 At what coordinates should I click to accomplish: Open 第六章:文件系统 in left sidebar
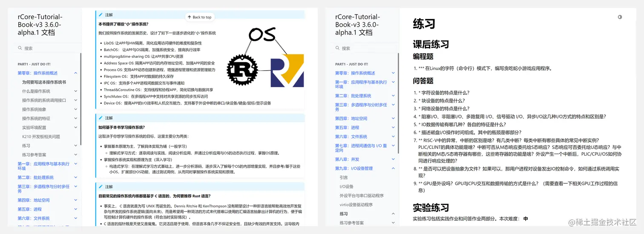coord(34,218)
